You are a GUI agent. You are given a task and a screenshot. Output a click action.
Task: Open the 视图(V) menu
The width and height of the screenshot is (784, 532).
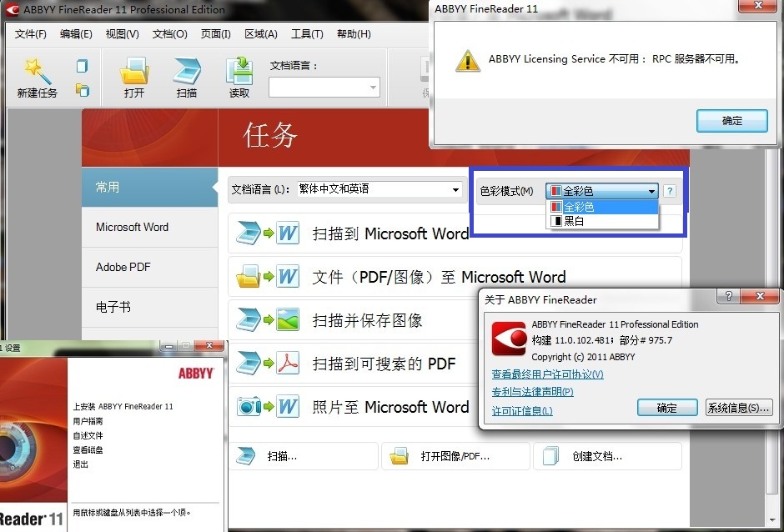click(122, 34)
